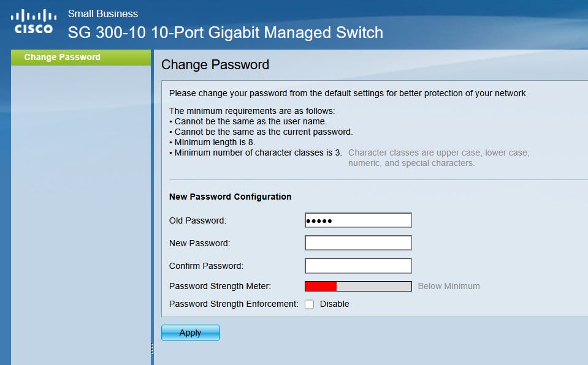Screen dimensions: 588x365
Task: Toggle the Password Strength Enforcement Disable checkbox
Action: pos(310,304)
